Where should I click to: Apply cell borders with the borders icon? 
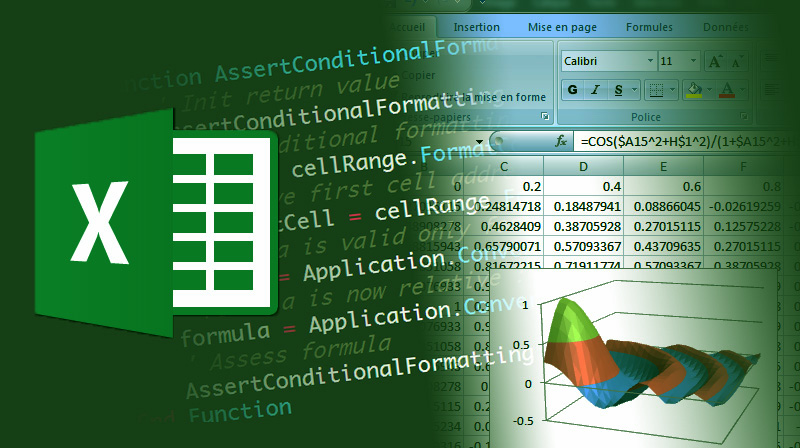(x=656, y=90)
